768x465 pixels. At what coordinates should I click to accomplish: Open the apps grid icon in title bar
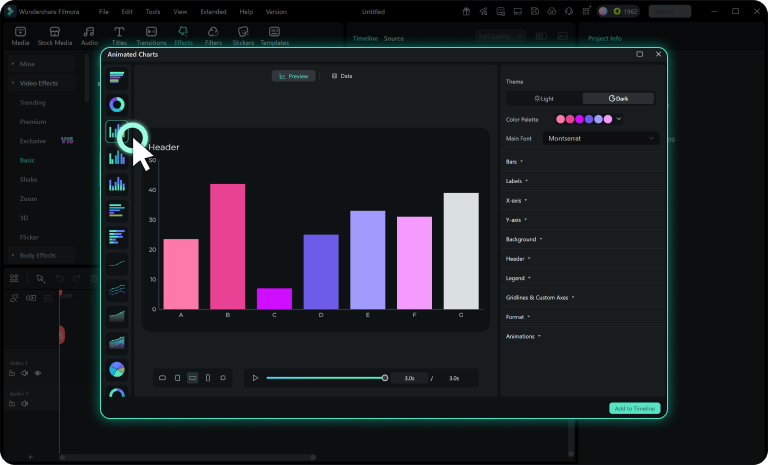[x=586, y=11]
